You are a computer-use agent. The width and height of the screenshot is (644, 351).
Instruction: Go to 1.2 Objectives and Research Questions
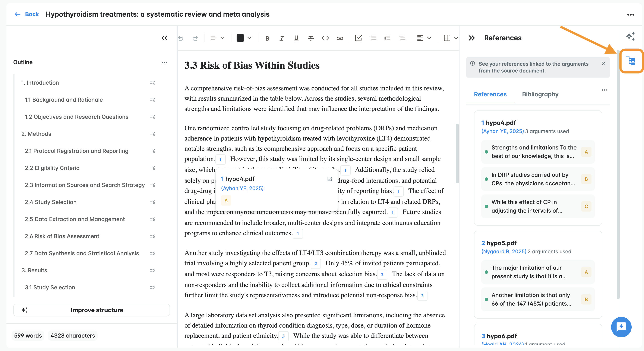coord(76,117)
